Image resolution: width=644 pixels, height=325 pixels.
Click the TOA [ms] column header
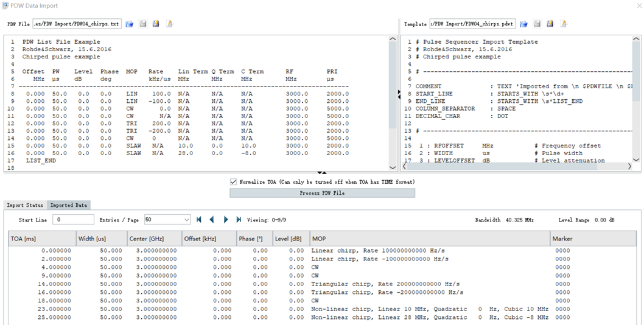coord(42,239)
